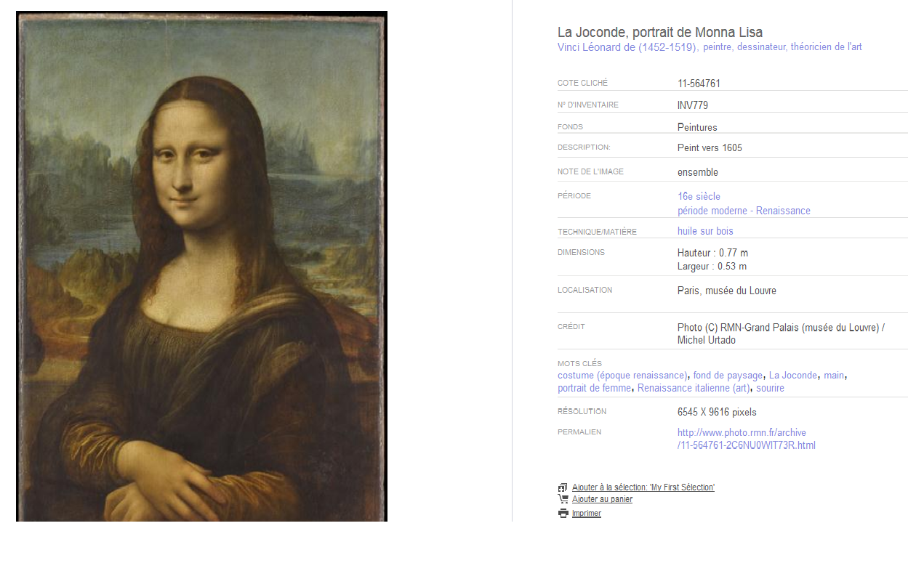Click the add-to-selection icon
Image resolution: width=924 pixels, height=571 pixels.
[x=563, y=487]
